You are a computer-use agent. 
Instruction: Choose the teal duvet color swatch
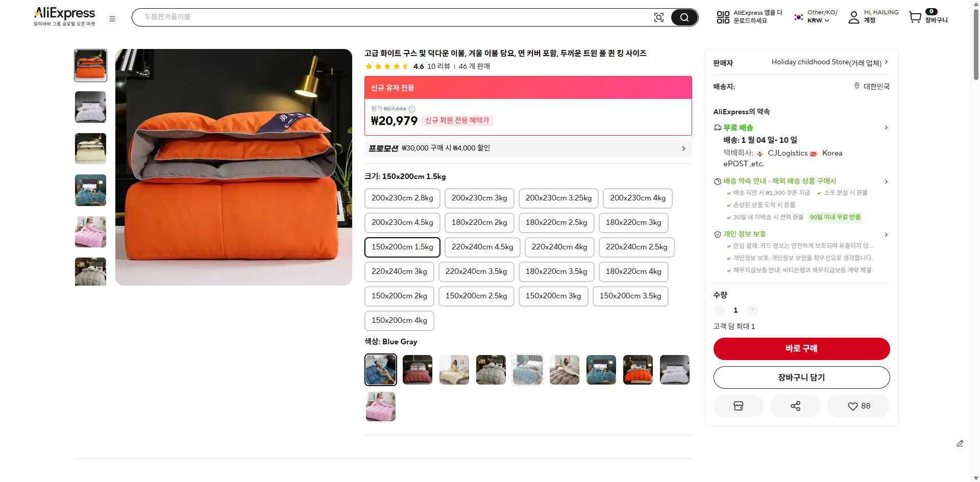(x=601, y=370)
